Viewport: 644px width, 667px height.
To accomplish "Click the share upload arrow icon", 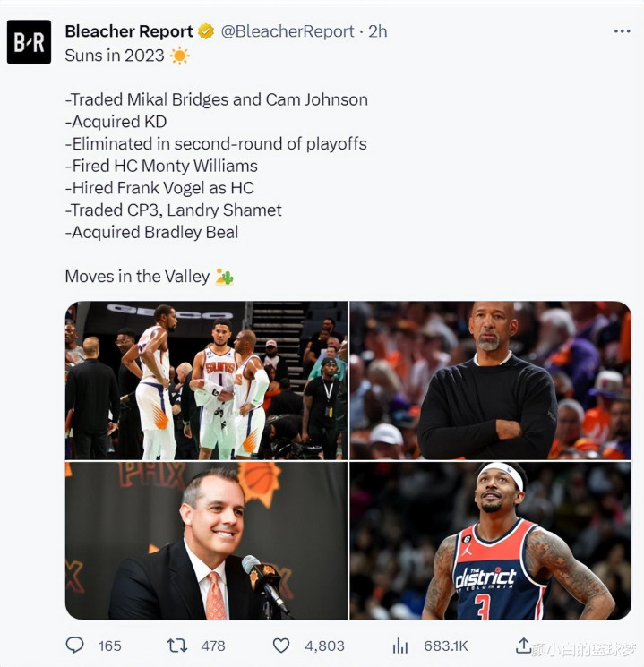I will point(524,645).
